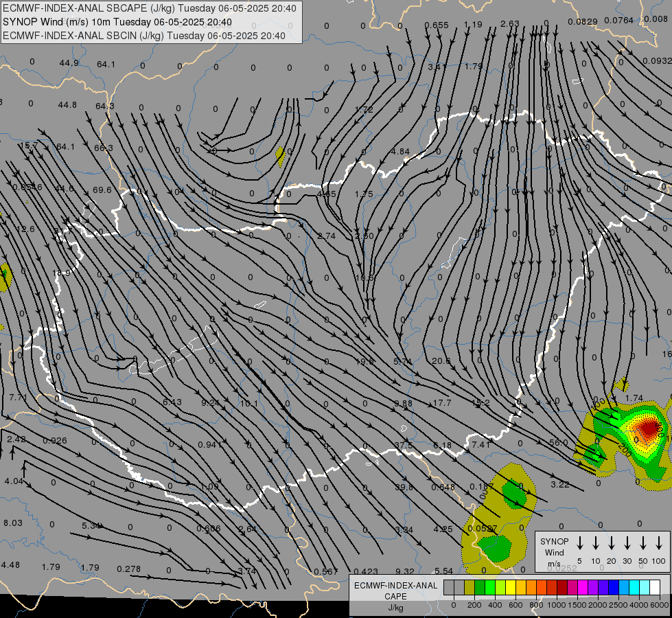Click the map value 0.278
672x618 pixels.
tap(128, 569)
